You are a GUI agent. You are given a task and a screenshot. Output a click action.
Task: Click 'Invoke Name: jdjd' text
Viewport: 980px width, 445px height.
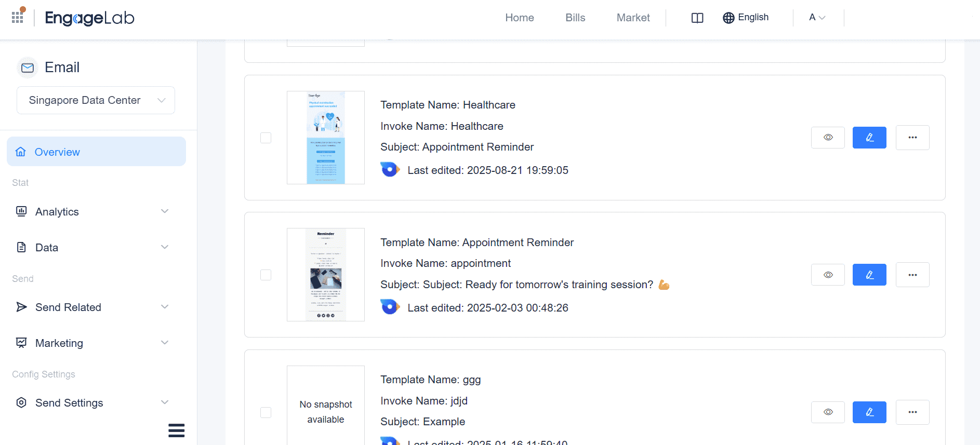424,401
